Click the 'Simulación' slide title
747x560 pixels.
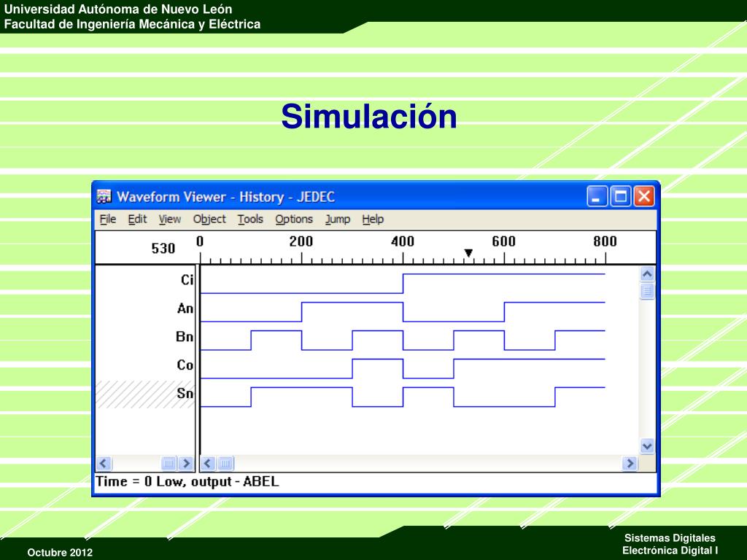pos(369,116)
